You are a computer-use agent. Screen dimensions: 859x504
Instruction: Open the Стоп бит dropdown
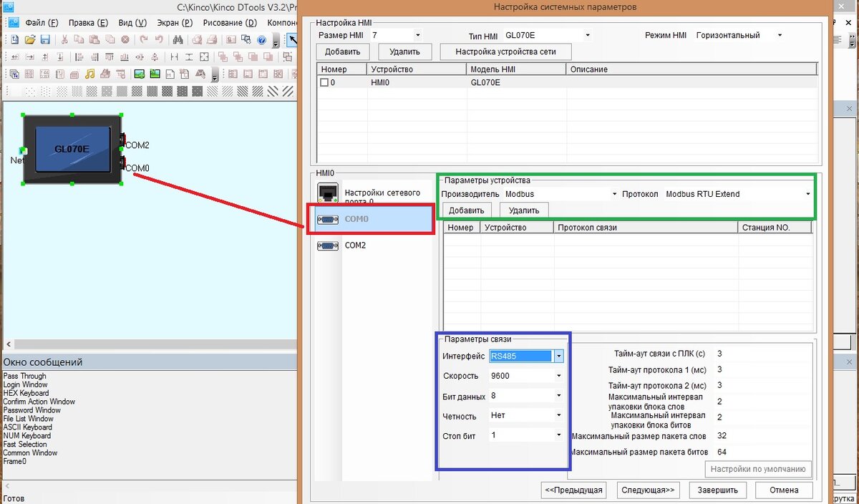coord(558,435)
